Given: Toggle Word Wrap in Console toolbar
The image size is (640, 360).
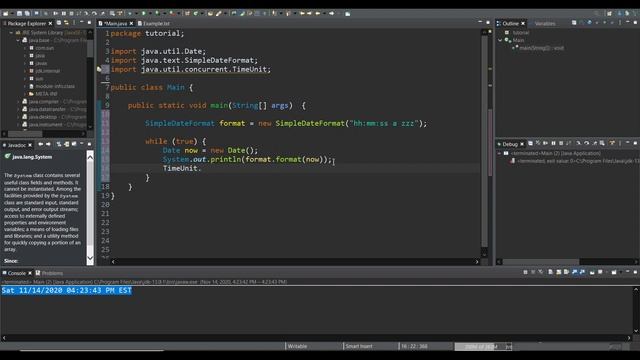Looking at the screenshot, I should tap(566, 272).
